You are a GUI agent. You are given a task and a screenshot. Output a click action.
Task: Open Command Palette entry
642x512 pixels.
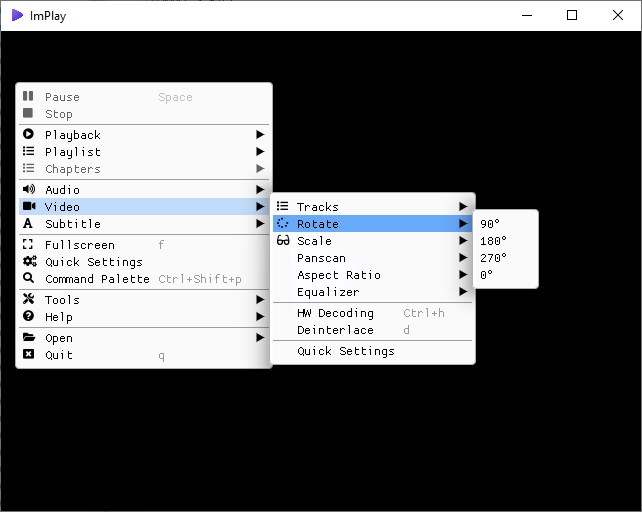[144, 279]
